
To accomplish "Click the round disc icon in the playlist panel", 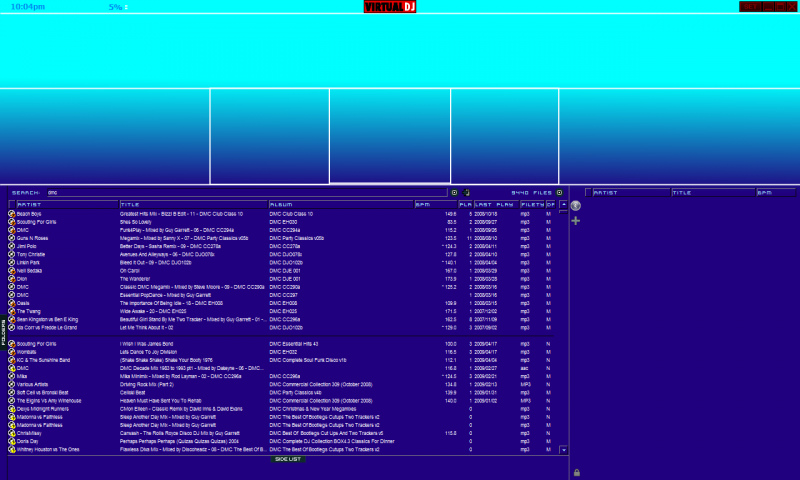I will 576,206.
